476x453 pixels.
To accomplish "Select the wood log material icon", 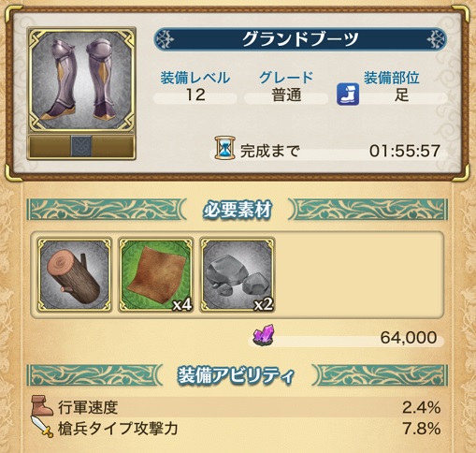I will [x=74, y=274].
